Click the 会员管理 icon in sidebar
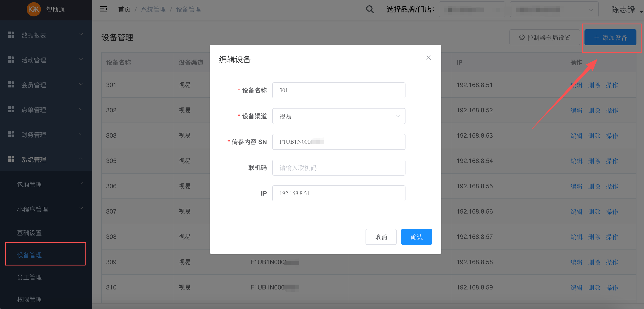Screen dimensions: 644x309 (x=11, y=85)
